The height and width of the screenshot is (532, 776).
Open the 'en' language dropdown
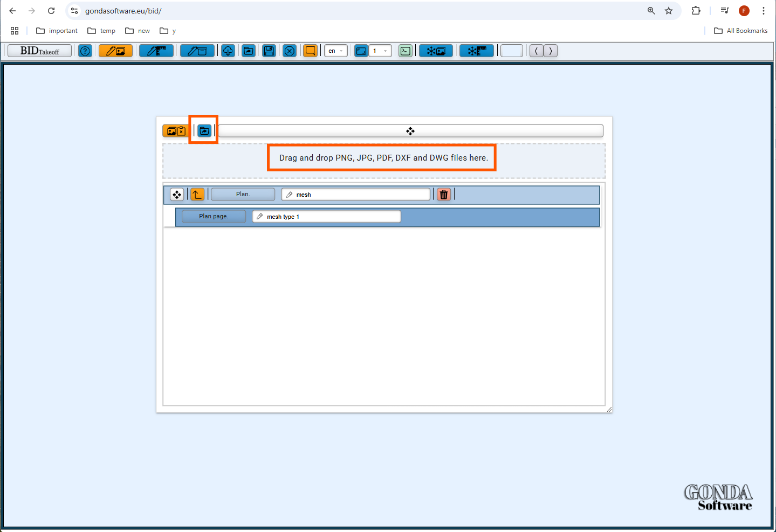[335, 51]
